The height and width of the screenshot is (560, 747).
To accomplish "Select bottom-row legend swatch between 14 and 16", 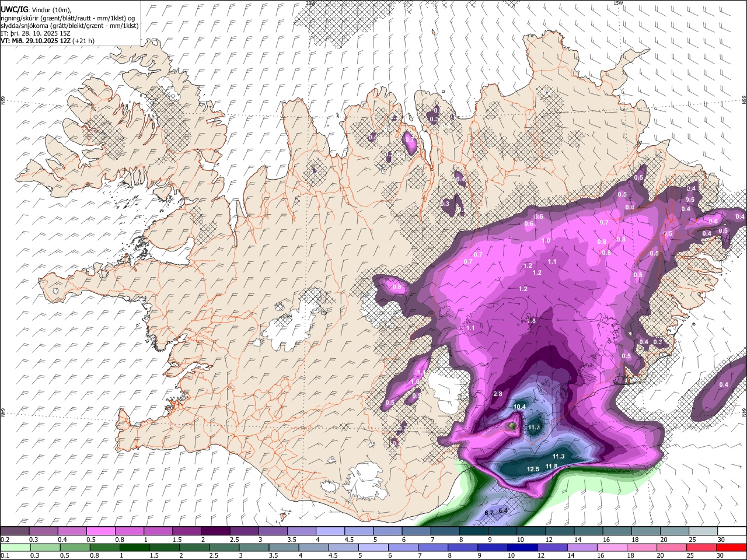I will (582, 548).
